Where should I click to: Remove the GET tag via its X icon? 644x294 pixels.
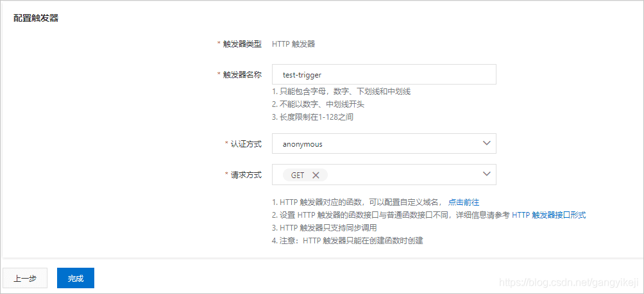(316, 175)
